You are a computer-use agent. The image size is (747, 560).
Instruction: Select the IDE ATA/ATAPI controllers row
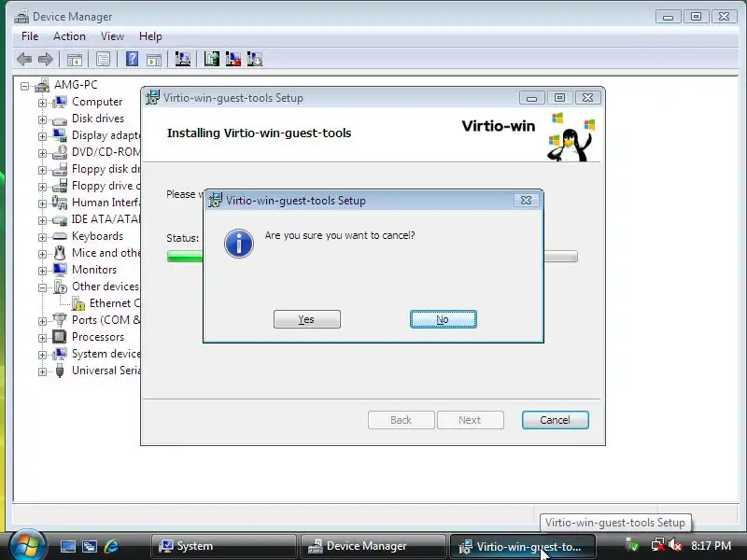coord(97,219)
